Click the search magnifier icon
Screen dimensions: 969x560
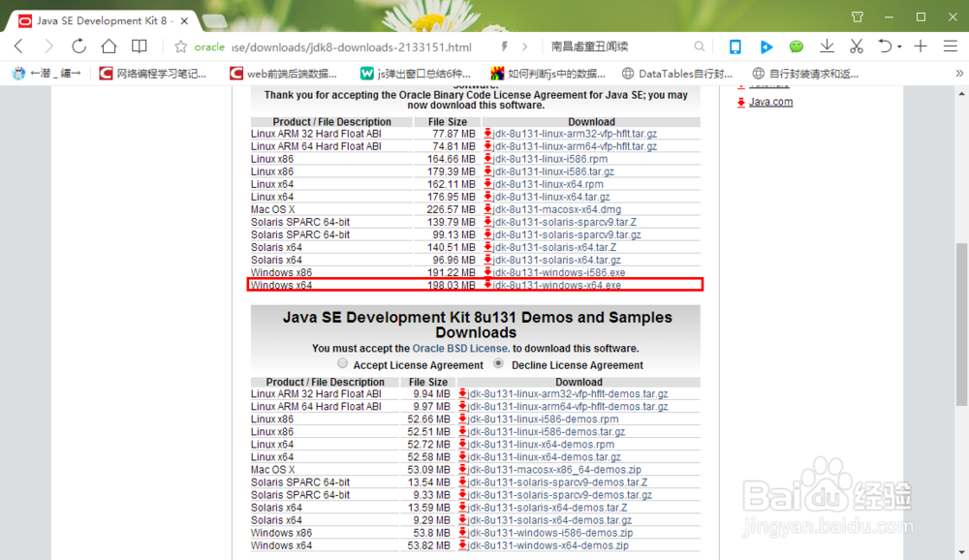(x=699, y=47)
